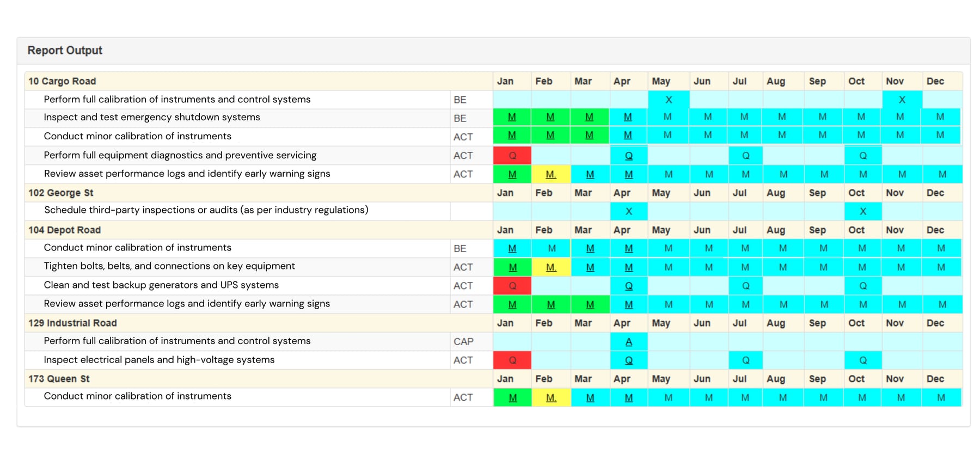
Task: Select 'Inspect and test emergency shutdown systems' task
Action: pyautogui.click(x=152, y=117)
